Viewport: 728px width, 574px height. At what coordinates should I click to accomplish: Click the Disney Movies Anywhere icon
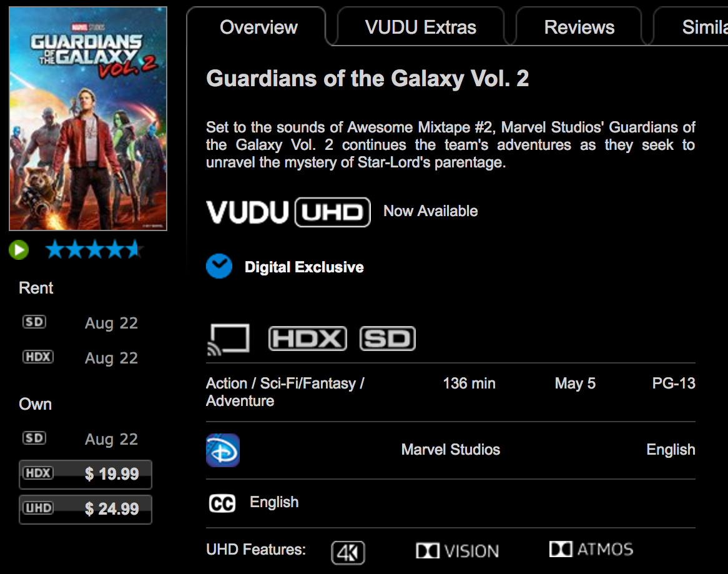223,450
